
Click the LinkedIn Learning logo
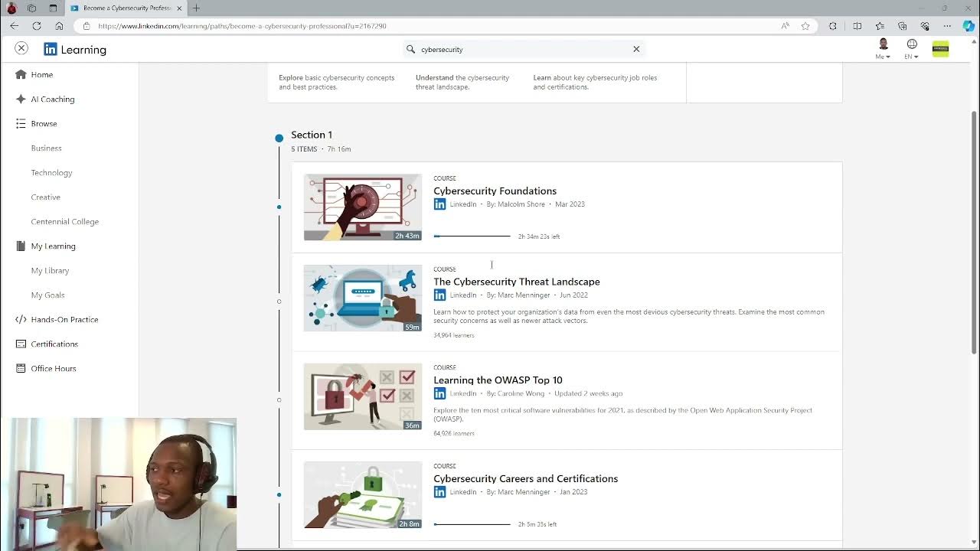[x=75, y=50]
